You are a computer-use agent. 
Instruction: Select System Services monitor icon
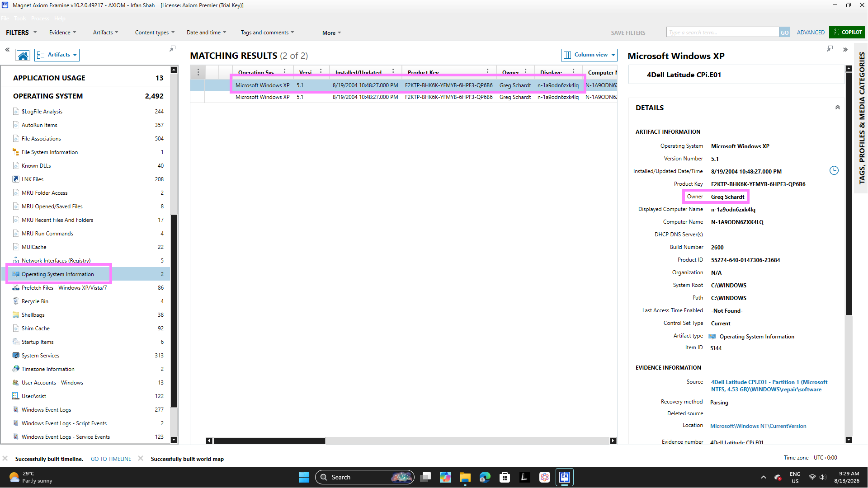pos(16,355)
